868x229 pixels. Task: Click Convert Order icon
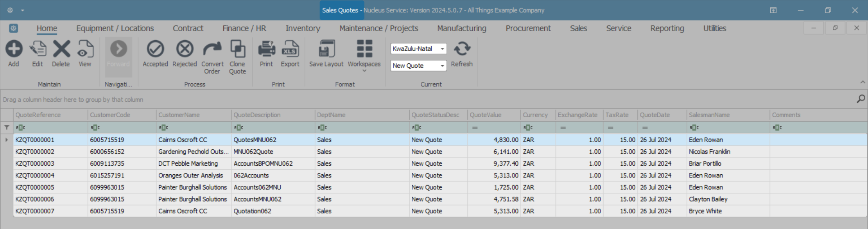212,49
